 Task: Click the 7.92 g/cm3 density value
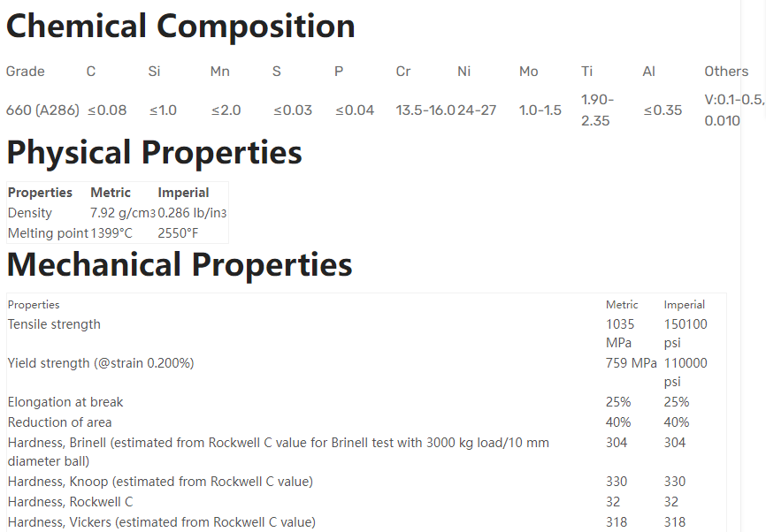(x=123, y=213)
